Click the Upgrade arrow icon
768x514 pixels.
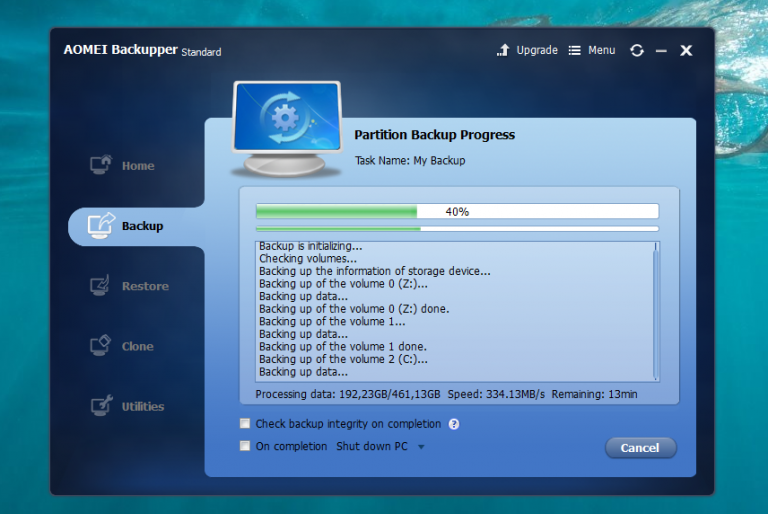click(x=503, y=50)
